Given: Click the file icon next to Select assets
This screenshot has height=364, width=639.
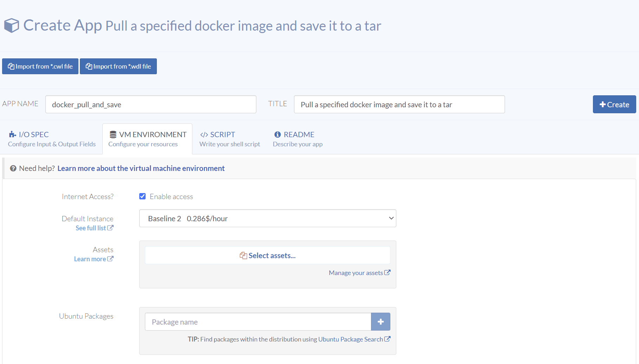Looking at the screenshot, I should pos(243,256).
